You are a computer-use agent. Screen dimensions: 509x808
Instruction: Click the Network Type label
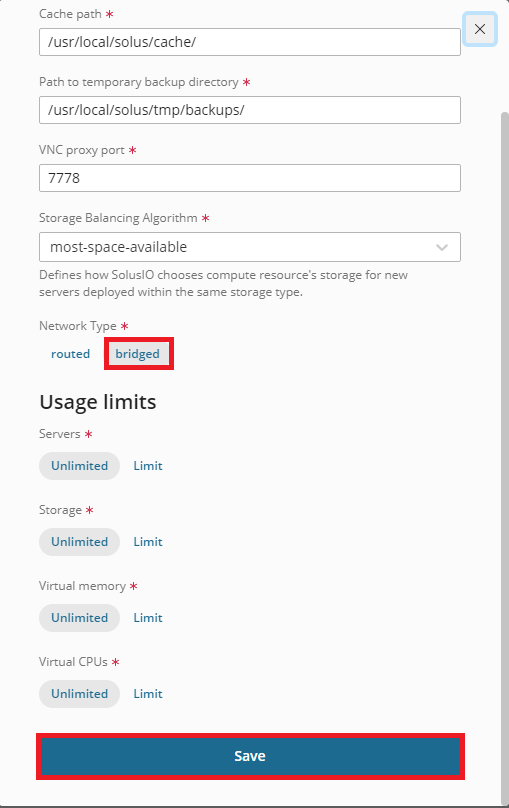pyautogui.click(x=78, y=326)
